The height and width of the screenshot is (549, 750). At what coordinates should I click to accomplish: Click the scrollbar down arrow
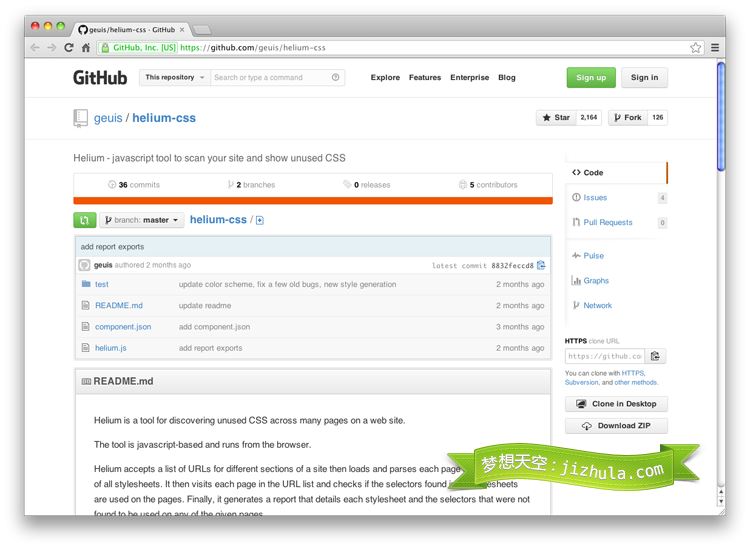tap(721, 502)
